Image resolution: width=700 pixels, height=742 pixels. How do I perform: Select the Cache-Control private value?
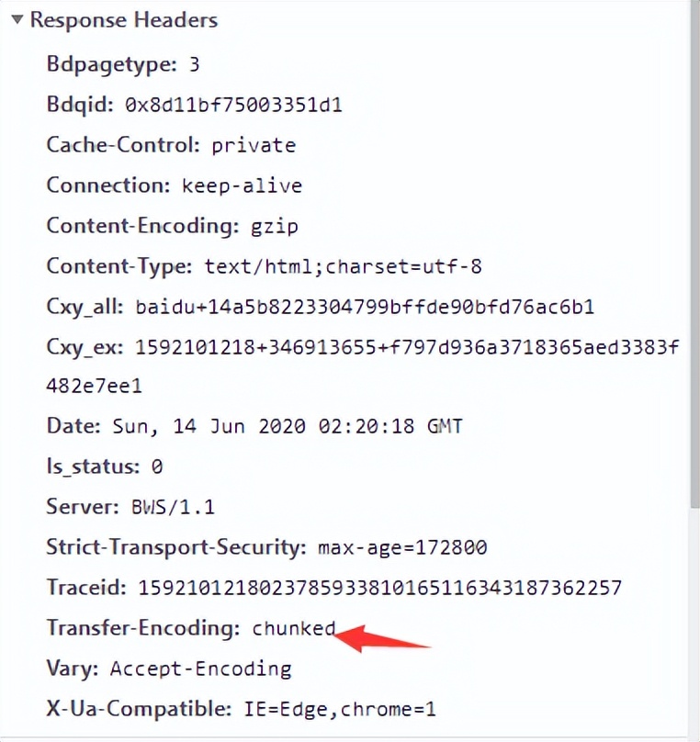[254, 145]
